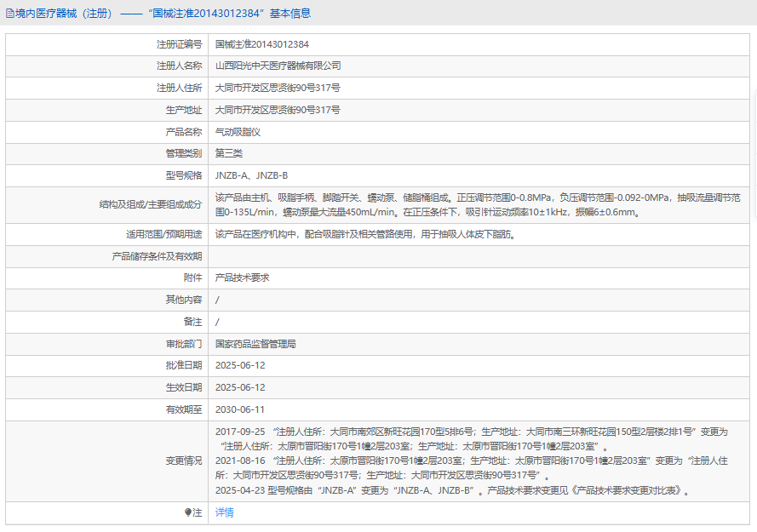Click the product name value 气动吸脂仪
Image resolution: width=757 pixels, height=532 pixels.
tap(238, 132)
